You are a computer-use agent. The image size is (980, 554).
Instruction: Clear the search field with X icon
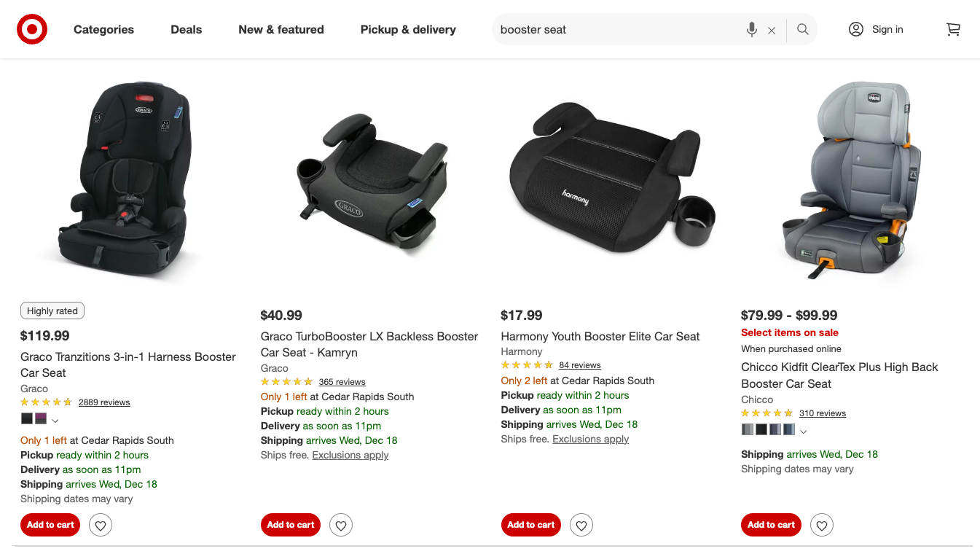tap(772, 30)
